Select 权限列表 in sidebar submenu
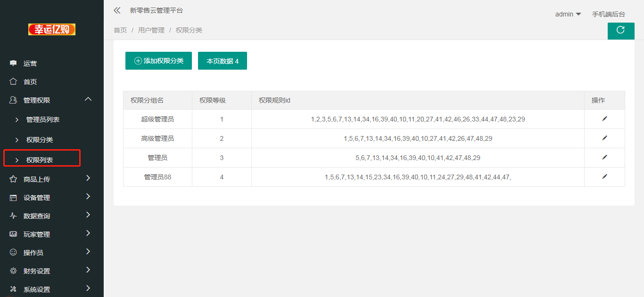 pos(40,160)
